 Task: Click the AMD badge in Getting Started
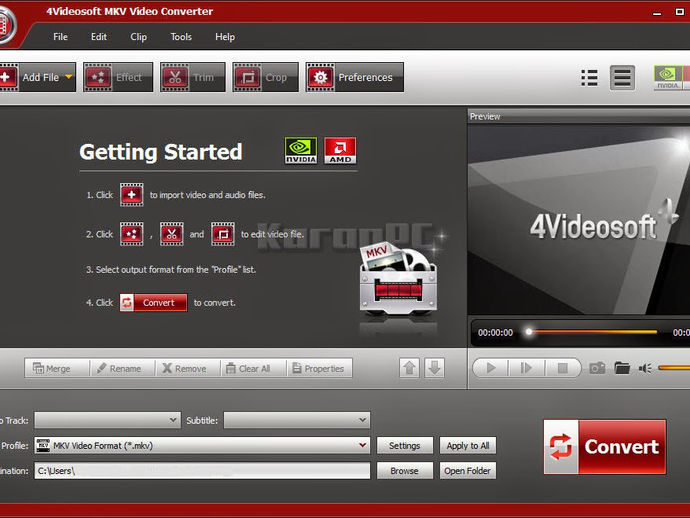(x=340, y=151)
